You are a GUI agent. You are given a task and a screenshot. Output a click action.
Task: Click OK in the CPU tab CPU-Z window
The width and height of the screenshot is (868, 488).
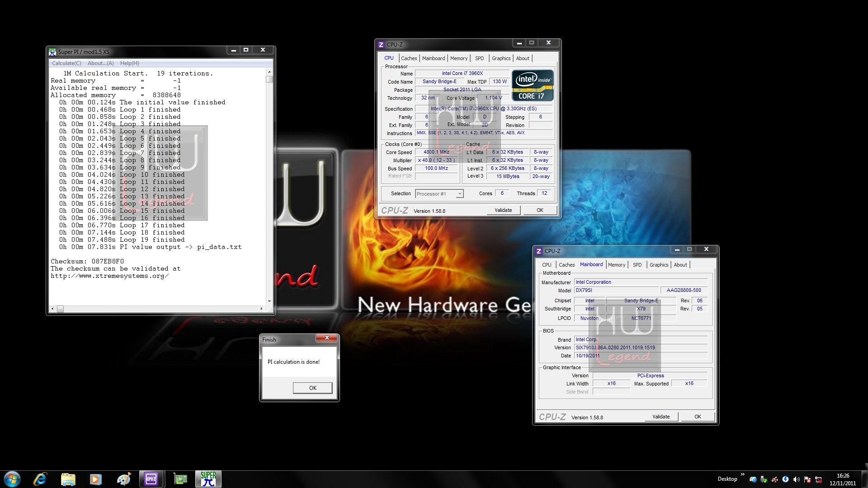tap(540, 210)
